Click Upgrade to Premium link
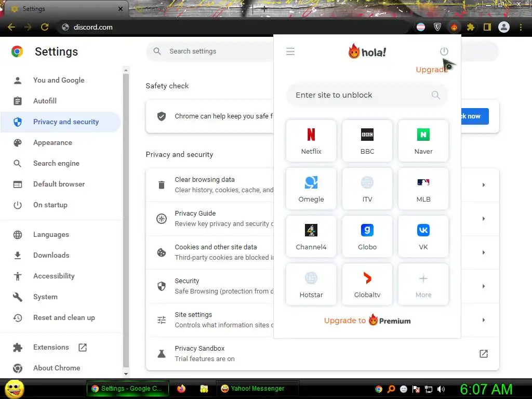The height and width of the screenshot is (399, 532). pos(367,320)
